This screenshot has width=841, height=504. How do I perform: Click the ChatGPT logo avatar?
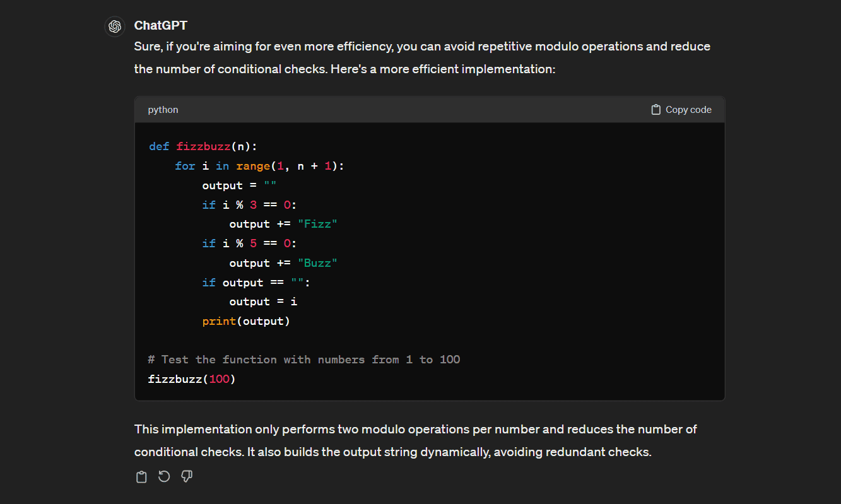tap(114, 26)
